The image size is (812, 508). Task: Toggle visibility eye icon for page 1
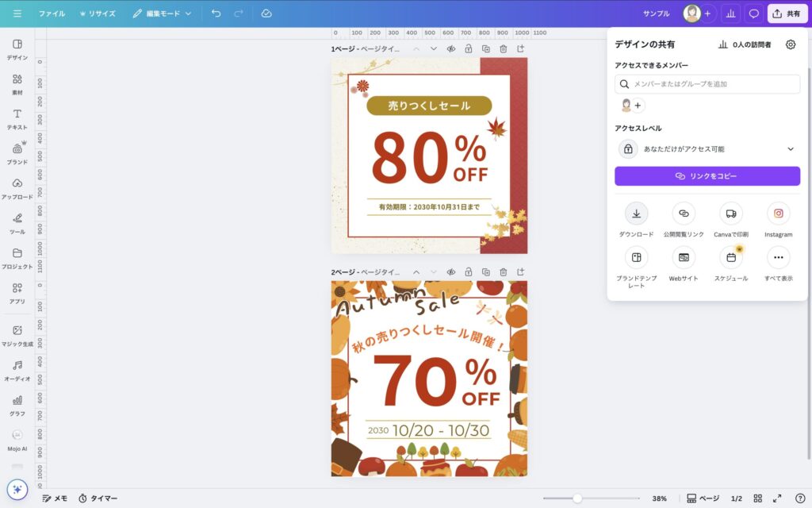(450, 49)
